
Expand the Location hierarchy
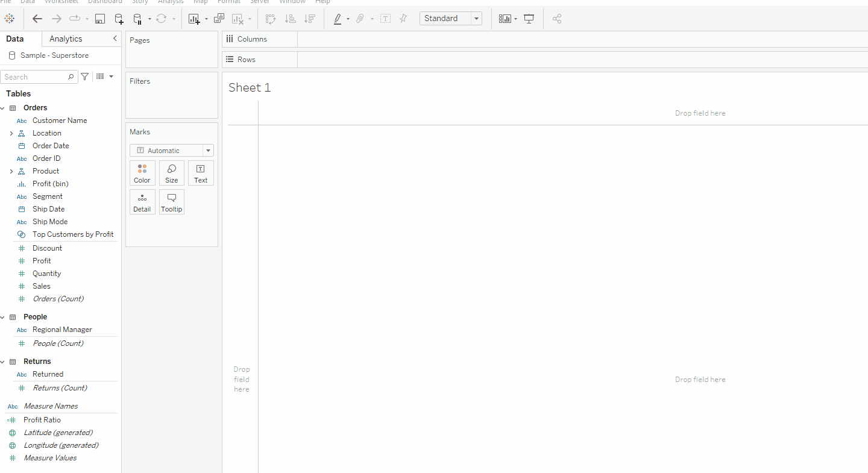pyautogui.click(x=11, y=133)
